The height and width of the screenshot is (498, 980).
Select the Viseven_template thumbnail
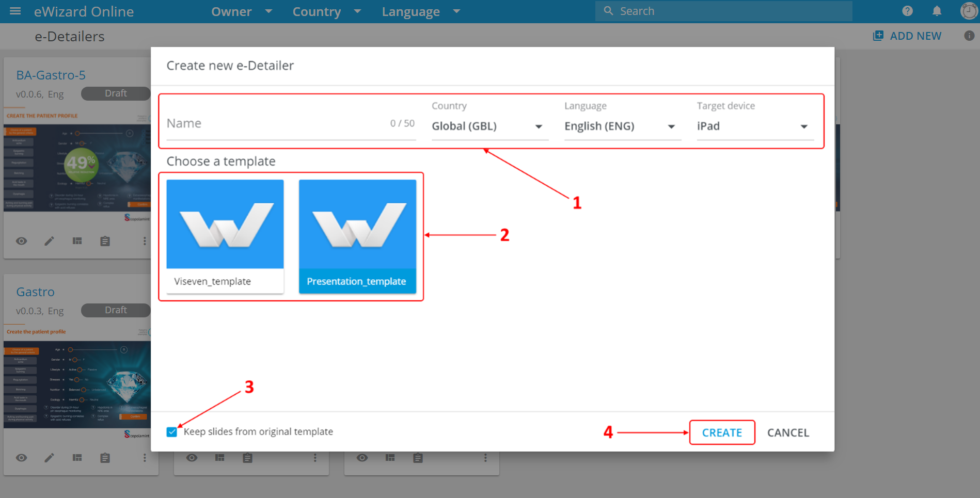coord(225,236)
